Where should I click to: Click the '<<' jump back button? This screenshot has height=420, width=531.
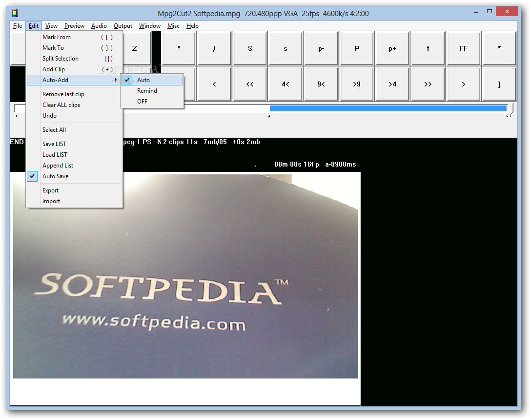[x=250, y=84]
